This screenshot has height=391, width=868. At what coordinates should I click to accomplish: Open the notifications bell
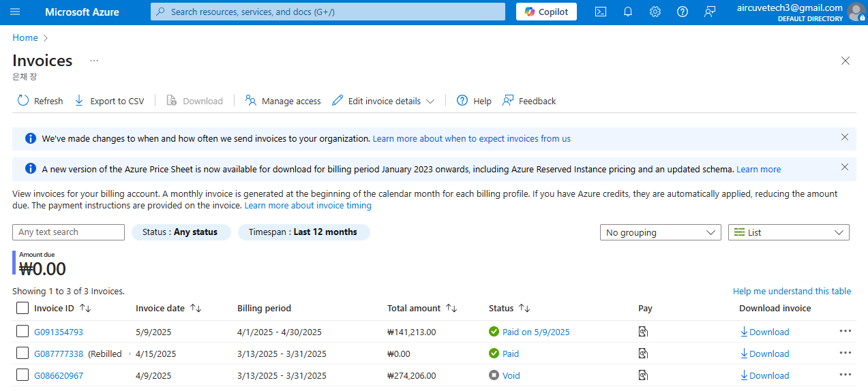[x=628, y=12]
